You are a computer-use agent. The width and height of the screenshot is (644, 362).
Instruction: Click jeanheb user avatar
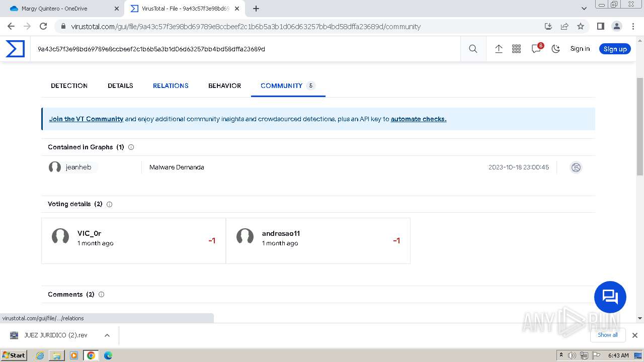55,167
